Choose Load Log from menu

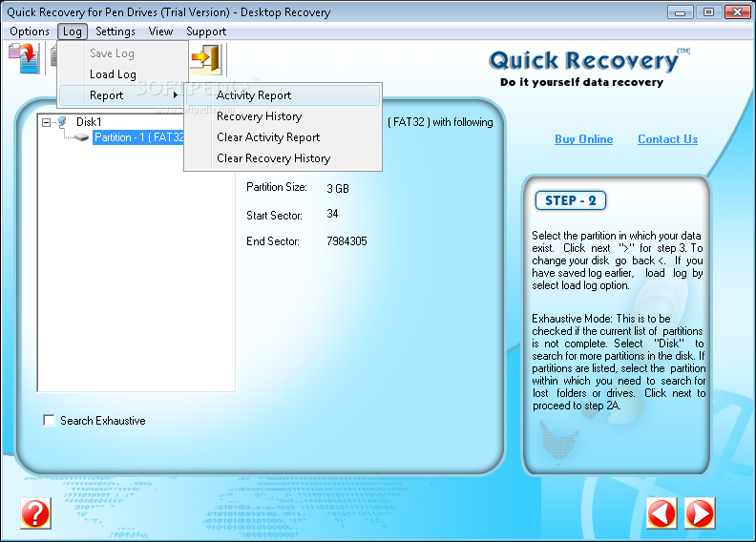[123, 74]
